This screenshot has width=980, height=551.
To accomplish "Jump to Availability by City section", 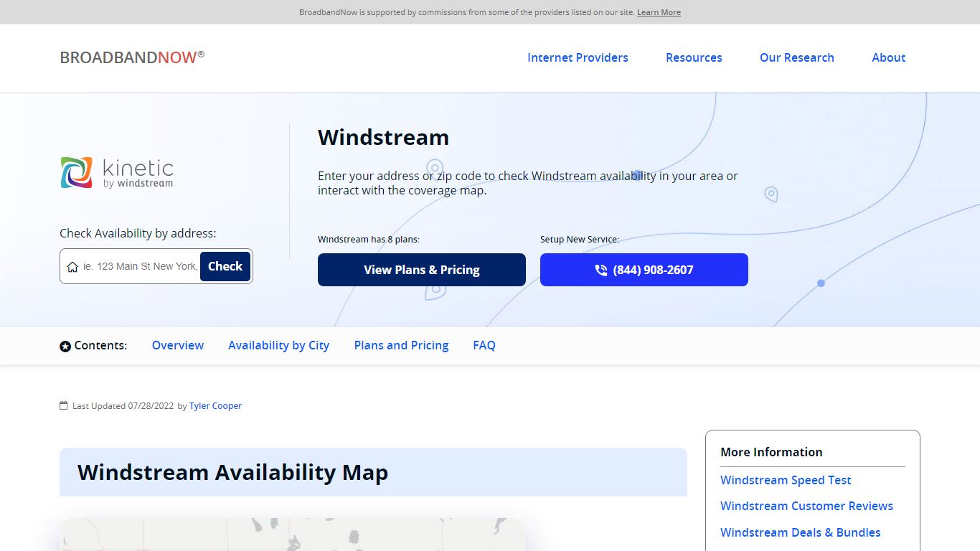I will [x=278, y=346].
